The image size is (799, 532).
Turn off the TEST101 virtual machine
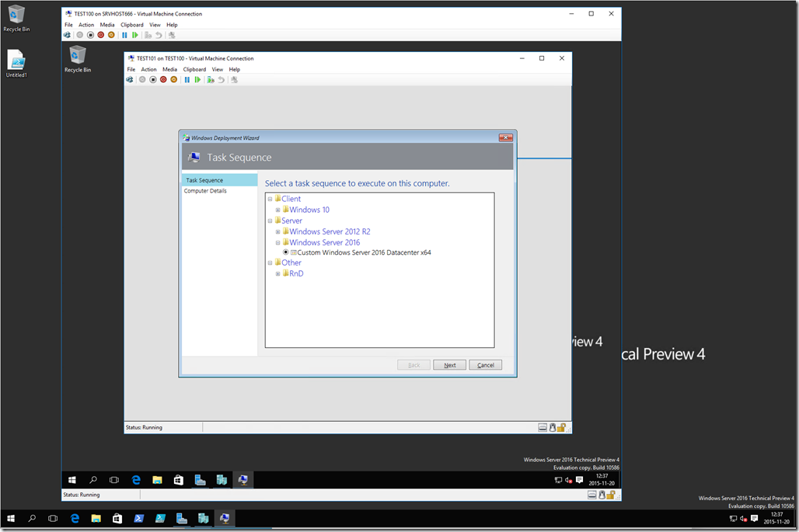tap(153, 79)
